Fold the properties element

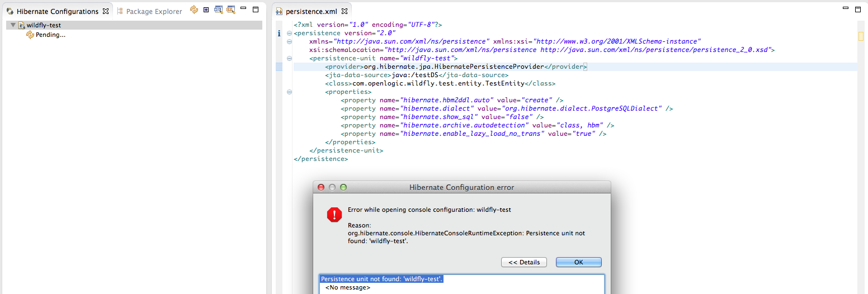click(289, 92)
